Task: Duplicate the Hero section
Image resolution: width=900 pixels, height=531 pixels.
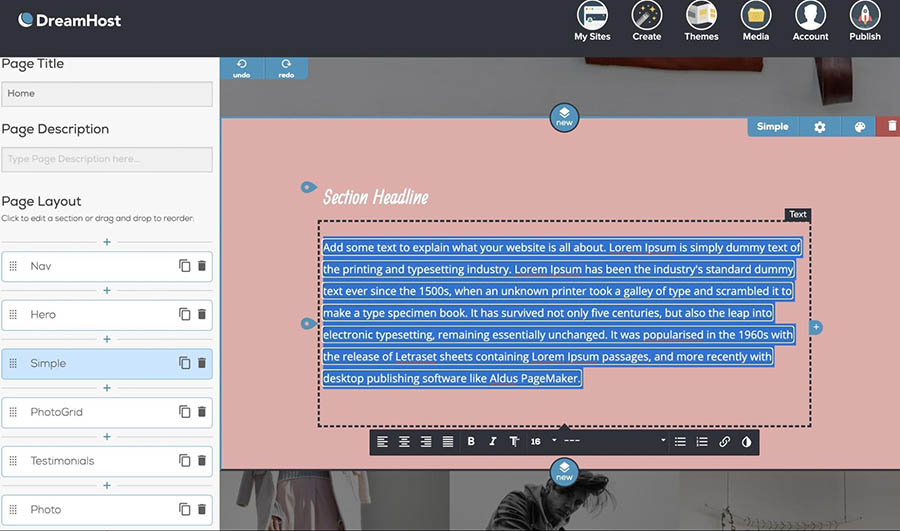Action: 184,314
